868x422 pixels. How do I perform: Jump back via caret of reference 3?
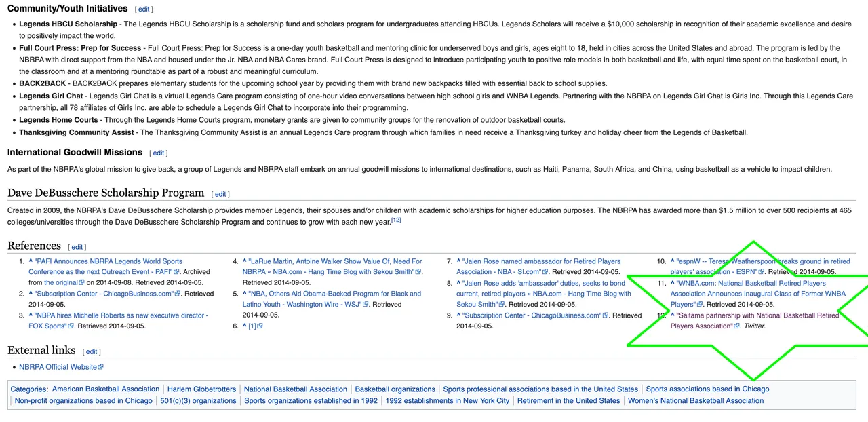[x=31, y=315]
